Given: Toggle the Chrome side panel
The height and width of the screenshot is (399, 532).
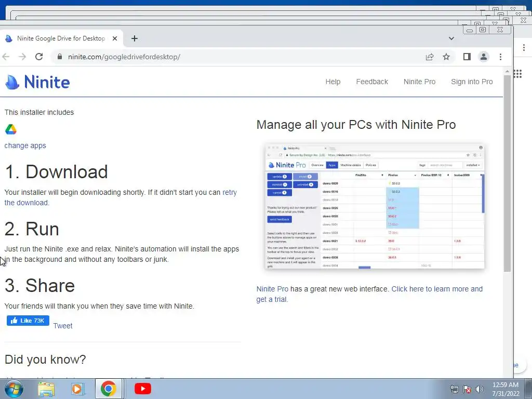Looking at the screenshot, I should [x=467, y=57].
